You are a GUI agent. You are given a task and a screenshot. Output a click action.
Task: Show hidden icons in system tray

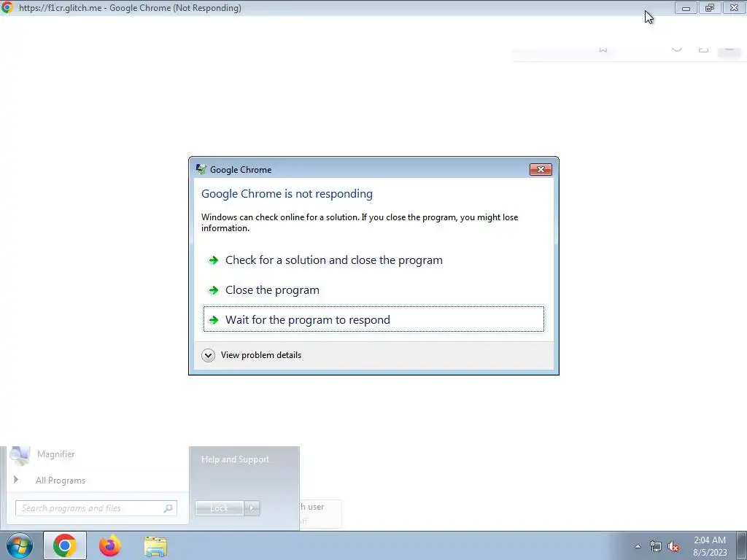[x=638, y=547]
